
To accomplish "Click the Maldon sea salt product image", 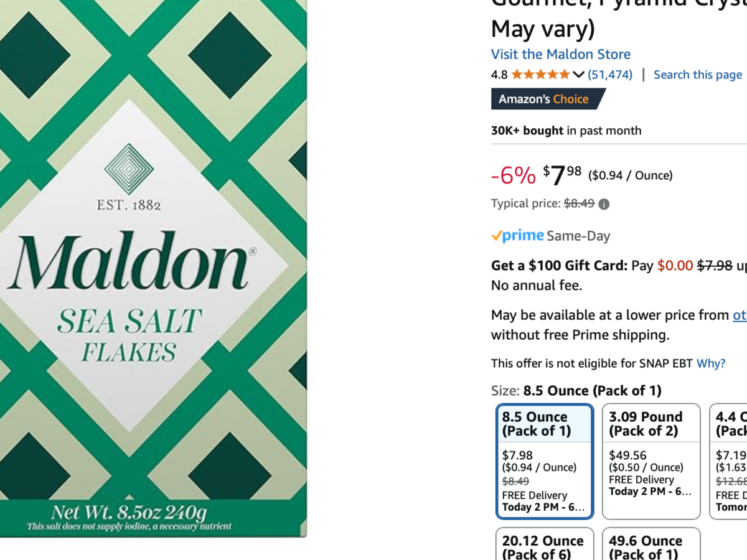I will coord(153,268).
